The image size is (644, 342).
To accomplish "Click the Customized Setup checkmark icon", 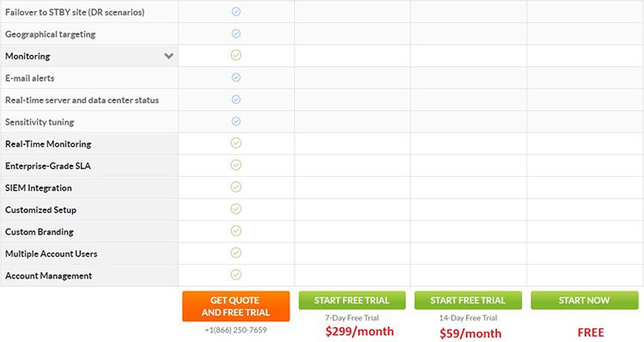I will [236, 209].
